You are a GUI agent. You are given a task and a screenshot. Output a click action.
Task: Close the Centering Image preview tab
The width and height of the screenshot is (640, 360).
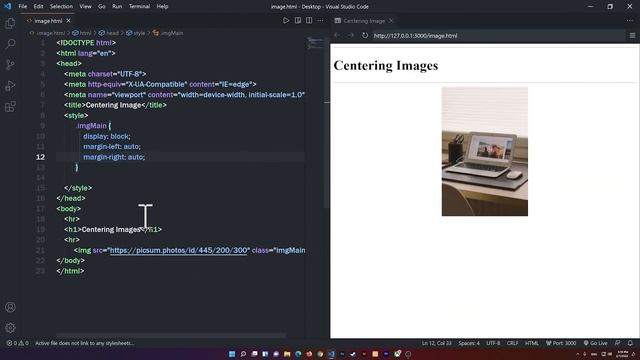coord(391,20)
